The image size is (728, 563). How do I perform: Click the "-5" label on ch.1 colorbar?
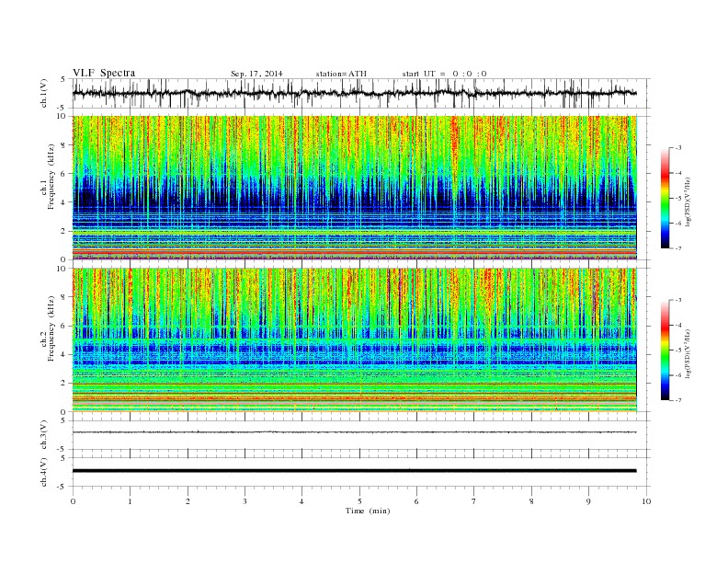tap(678, 199)
